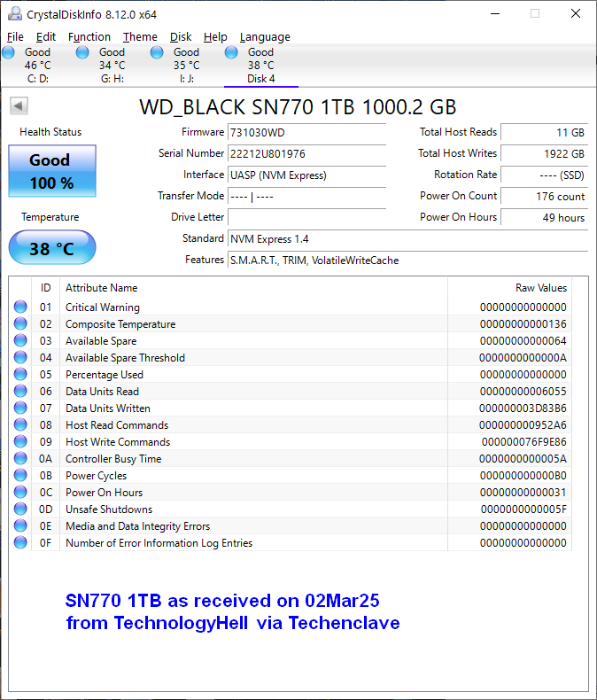Click the Interface field UASP (NVM Express)
The width and height of the screenshot is (597, 700).
(307, 175)
